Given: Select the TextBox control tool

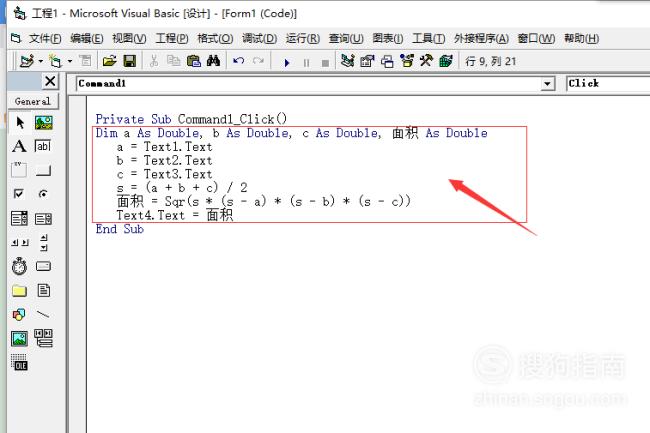Looking at the screenshot, I should pos(44,146).
